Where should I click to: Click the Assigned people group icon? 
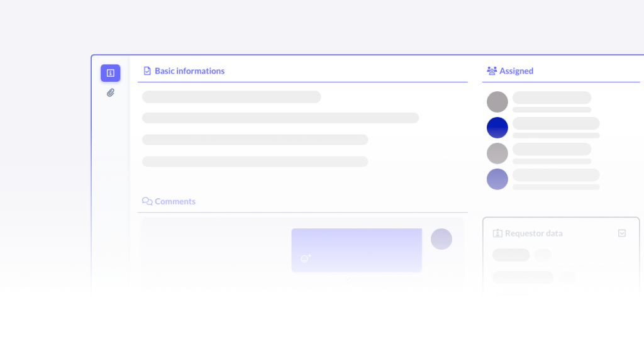492,70
